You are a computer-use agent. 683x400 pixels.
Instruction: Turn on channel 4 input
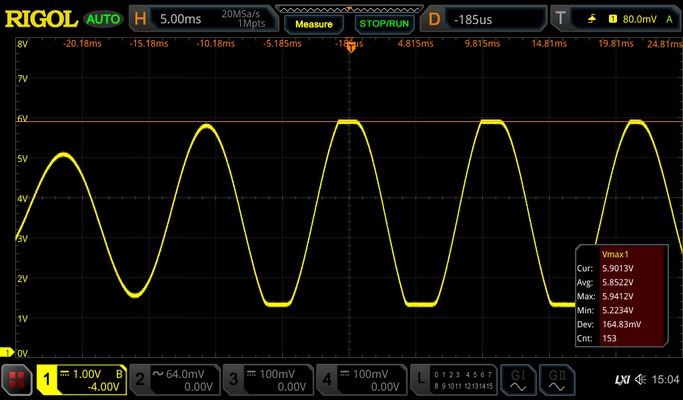(362, 380)
